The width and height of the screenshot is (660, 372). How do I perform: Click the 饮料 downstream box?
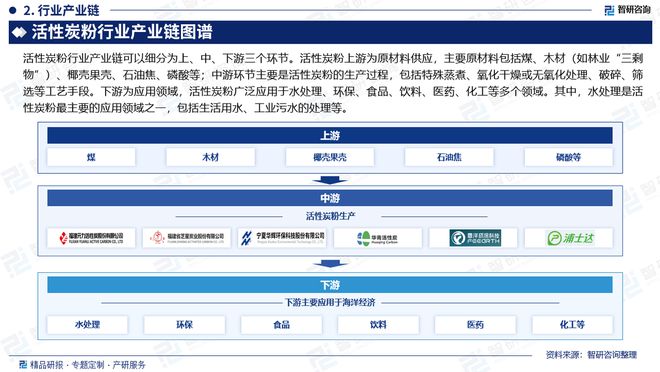pos(378,324)
